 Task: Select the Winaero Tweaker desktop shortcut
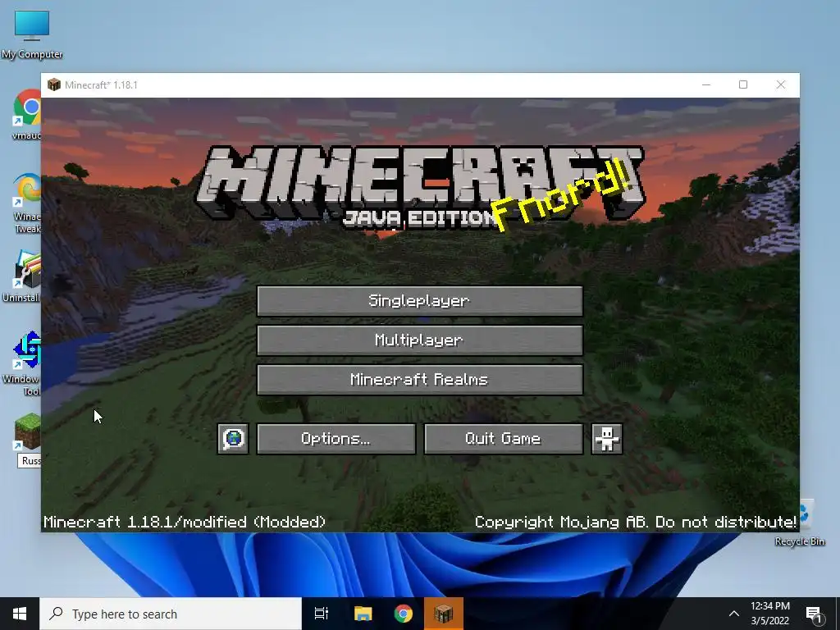coord(27,203)
